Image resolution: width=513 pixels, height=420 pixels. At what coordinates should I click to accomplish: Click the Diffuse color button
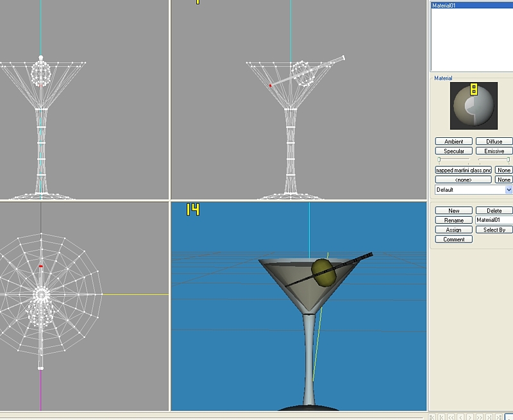pyautogui.click(x=494, y=141)
